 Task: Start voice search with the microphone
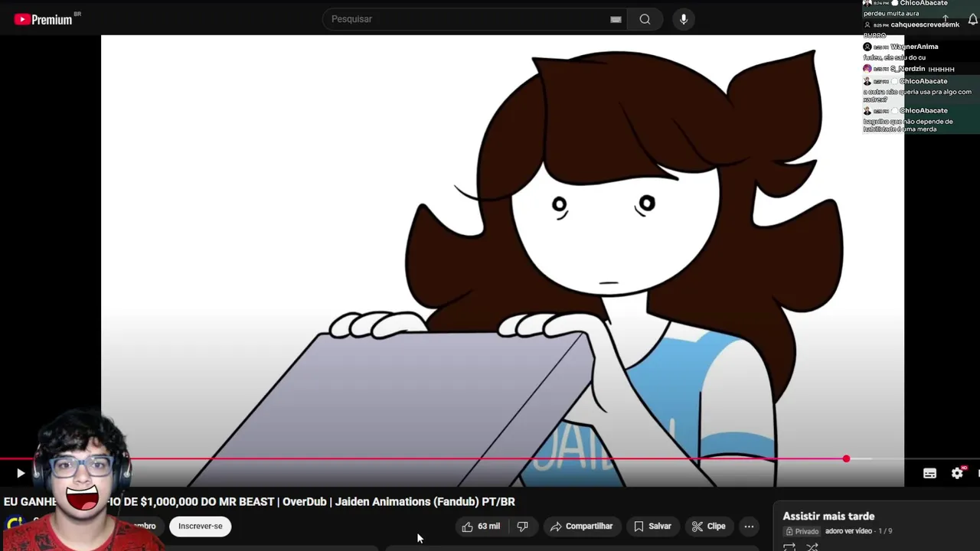click(x=684, y=19)
